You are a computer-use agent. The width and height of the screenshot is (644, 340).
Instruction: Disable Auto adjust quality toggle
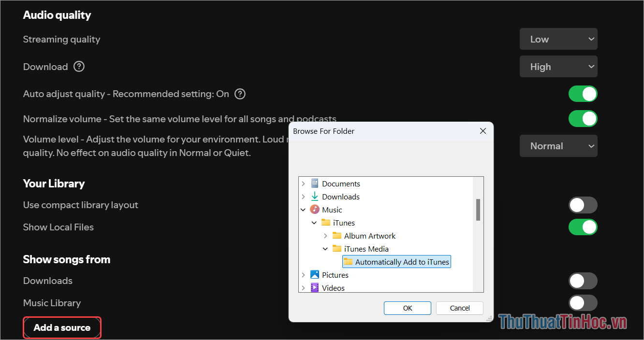(583, 94)
